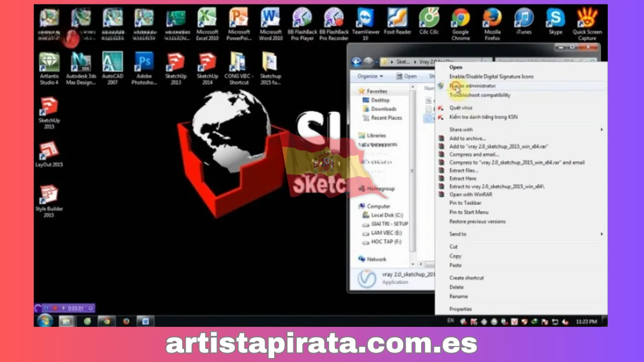Image resolution: width=644 pixels, height=362 pixels.
Task: Launch the iTunes desktop icon
Action: click(524, 21)
